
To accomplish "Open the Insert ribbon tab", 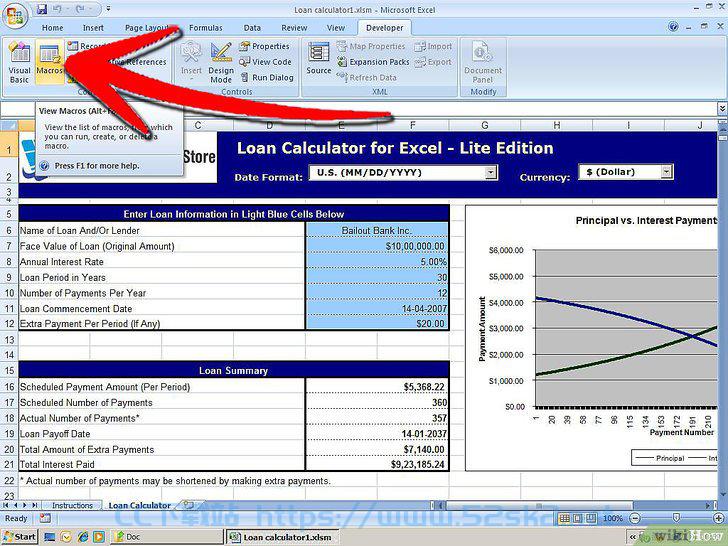I will tap(93, 28).
